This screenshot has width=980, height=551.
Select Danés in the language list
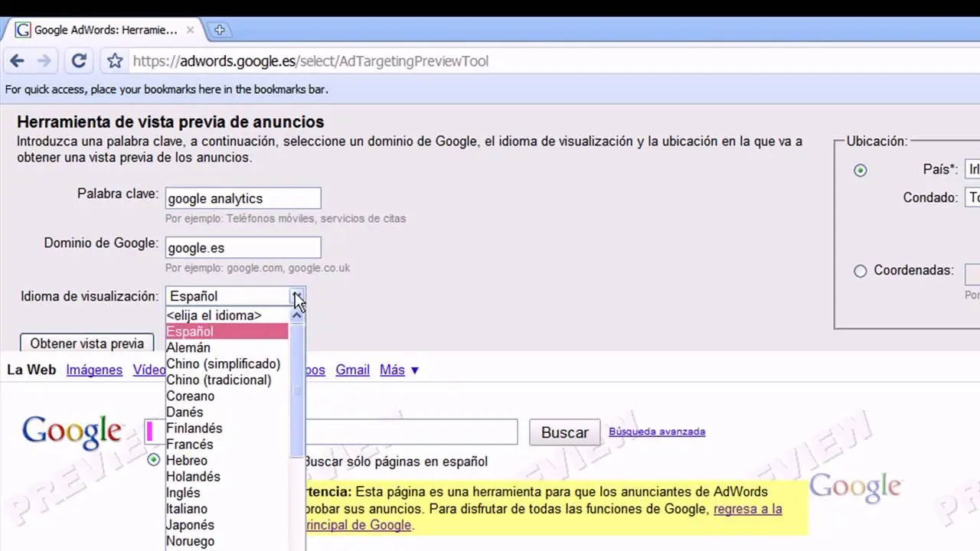click(227, 412)
